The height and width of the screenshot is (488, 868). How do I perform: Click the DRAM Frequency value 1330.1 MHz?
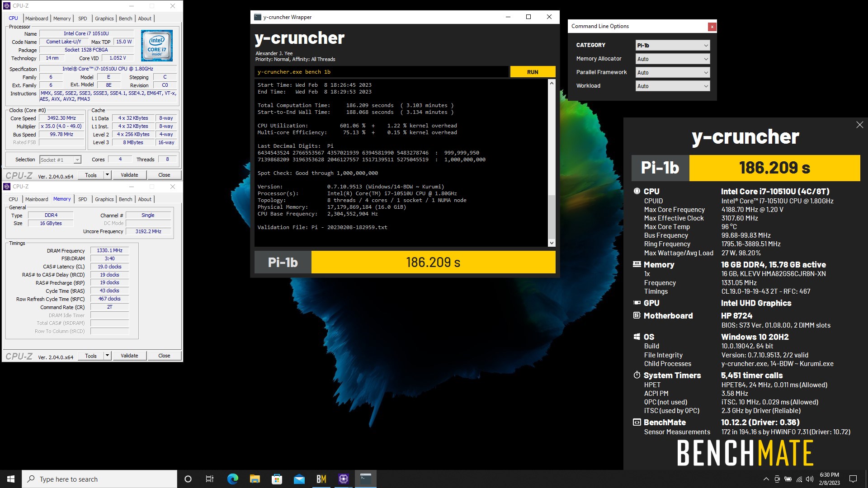click(109, 250)
